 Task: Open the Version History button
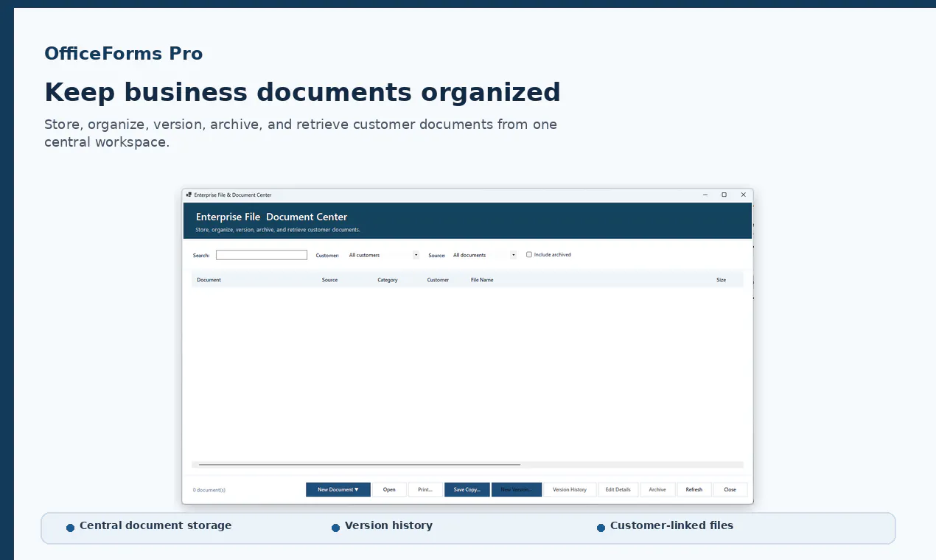(x=570, y=489)
